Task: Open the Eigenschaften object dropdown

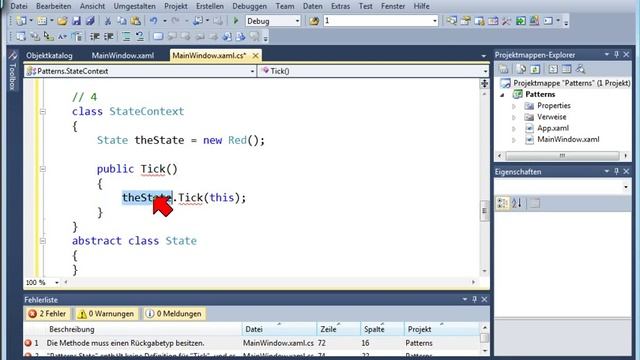Action: 626,187
